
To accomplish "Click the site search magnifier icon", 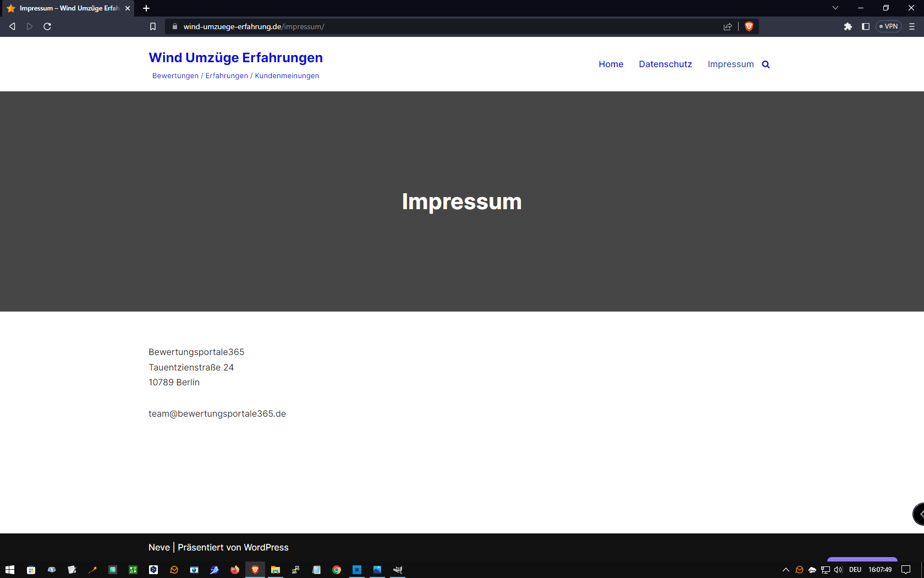I will point(766,64).
